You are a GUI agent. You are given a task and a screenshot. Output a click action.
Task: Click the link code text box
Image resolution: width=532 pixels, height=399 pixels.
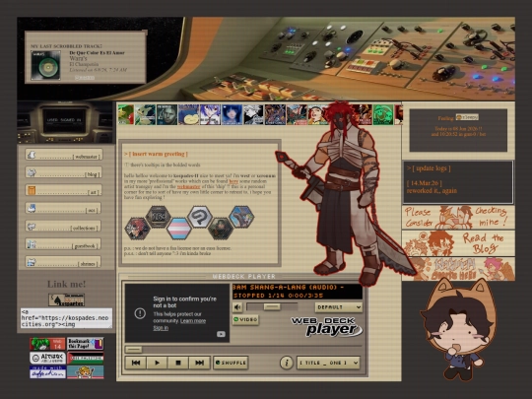(66, 318)
